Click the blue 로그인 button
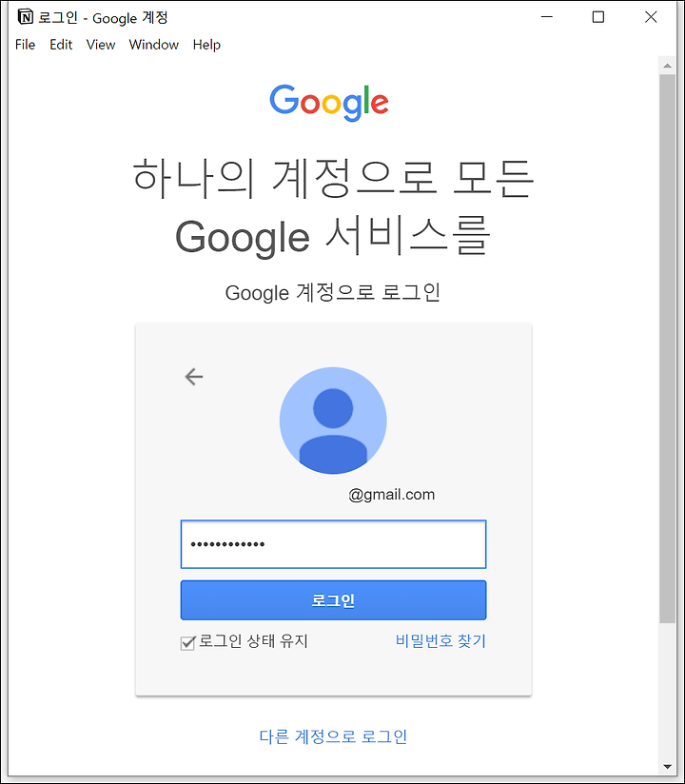 [333, 600]
